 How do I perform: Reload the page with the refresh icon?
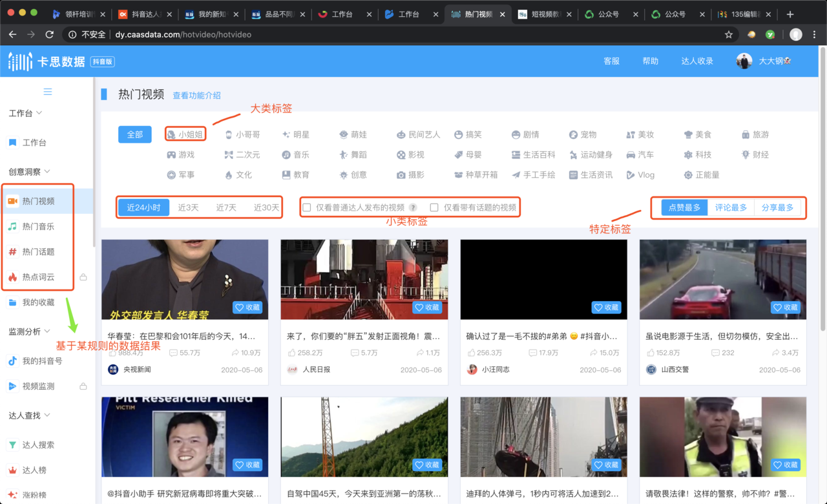[50, 34]
